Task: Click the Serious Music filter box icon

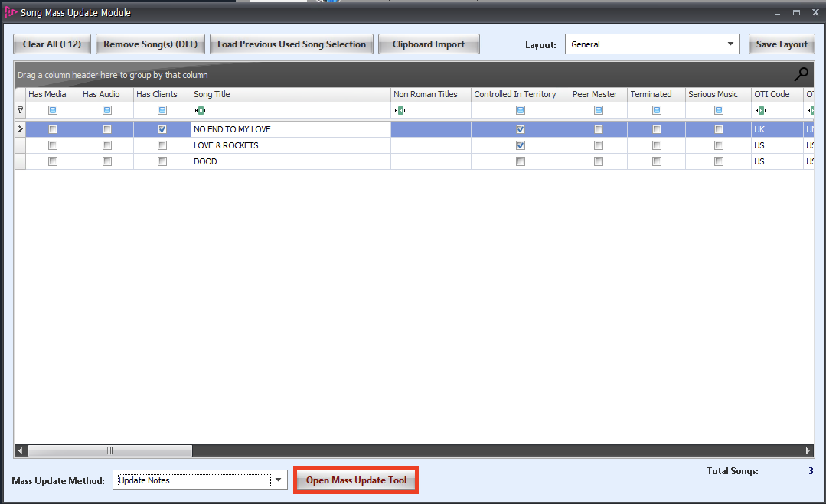Action: pos(718,110)
